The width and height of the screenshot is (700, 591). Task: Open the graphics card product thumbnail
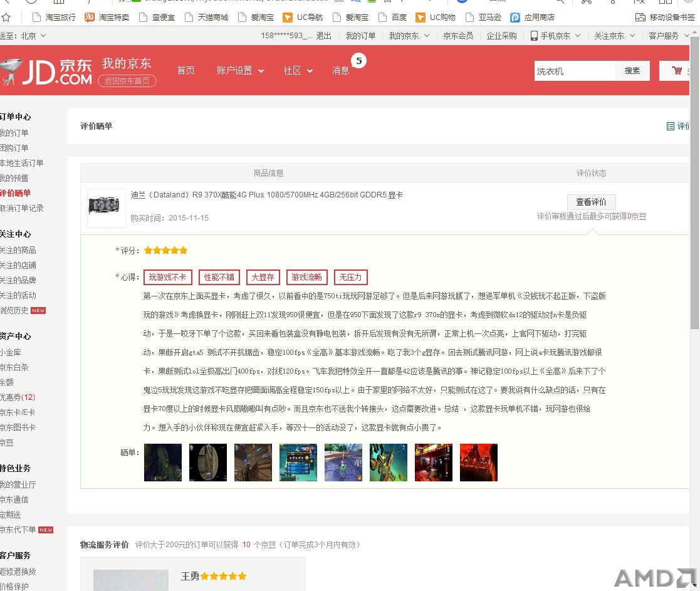106,209
